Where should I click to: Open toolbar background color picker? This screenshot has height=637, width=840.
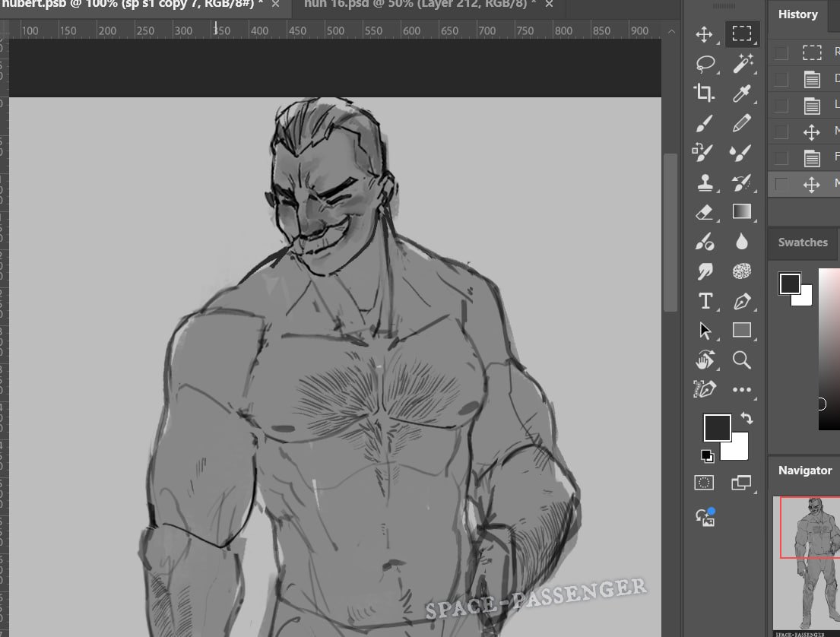740,451
